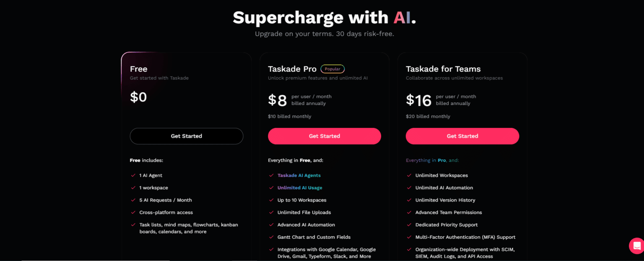Click the "Popular" badge on Taskade Pro
Screen dimensions: 644x261
(x=332, y=69)
